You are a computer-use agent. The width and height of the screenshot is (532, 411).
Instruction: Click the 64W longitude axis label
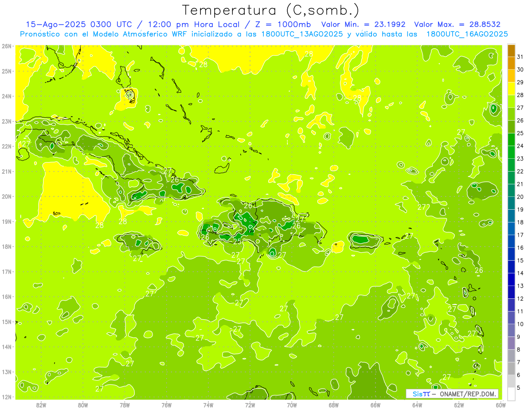coord(417,405)
